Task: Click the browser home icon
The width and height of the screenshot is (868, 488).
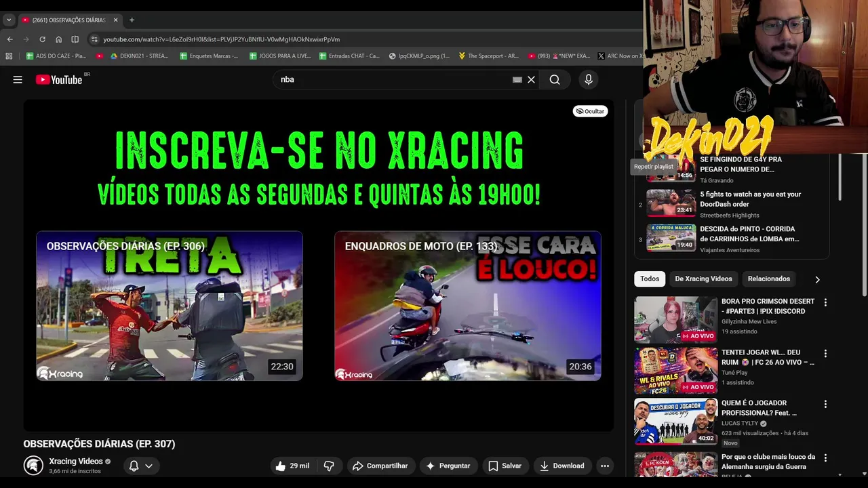Action: pyautogui.click(x=58, y=39)
